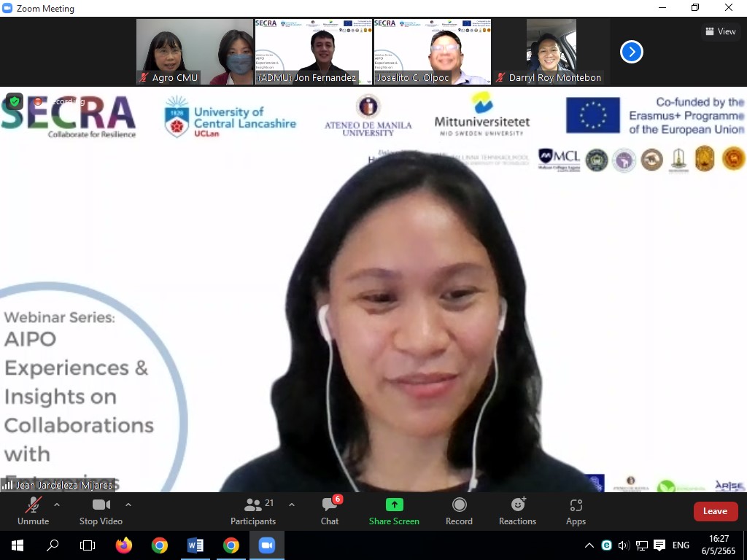Select Joselito C. Olpoc video thumbnail
The width and height of the screenshot is (747, 560).
click(x=433, y=52)
